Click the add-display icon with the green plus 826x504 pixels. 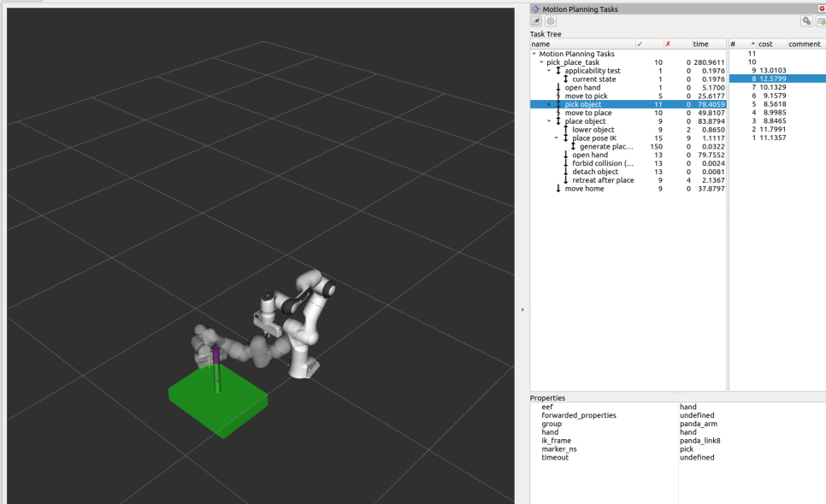click(821, 21)
